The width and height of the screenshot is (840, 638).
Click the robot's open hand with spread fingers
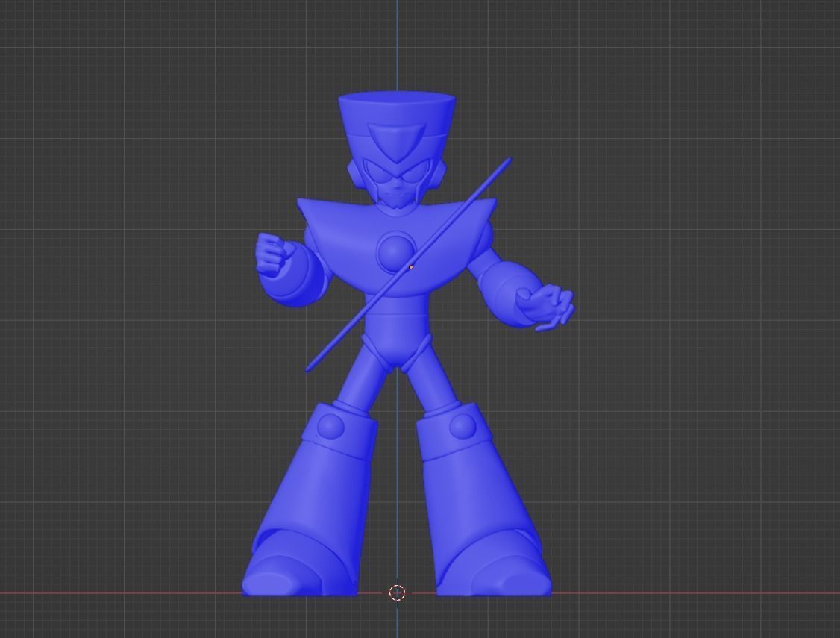(x=546, y=307)
